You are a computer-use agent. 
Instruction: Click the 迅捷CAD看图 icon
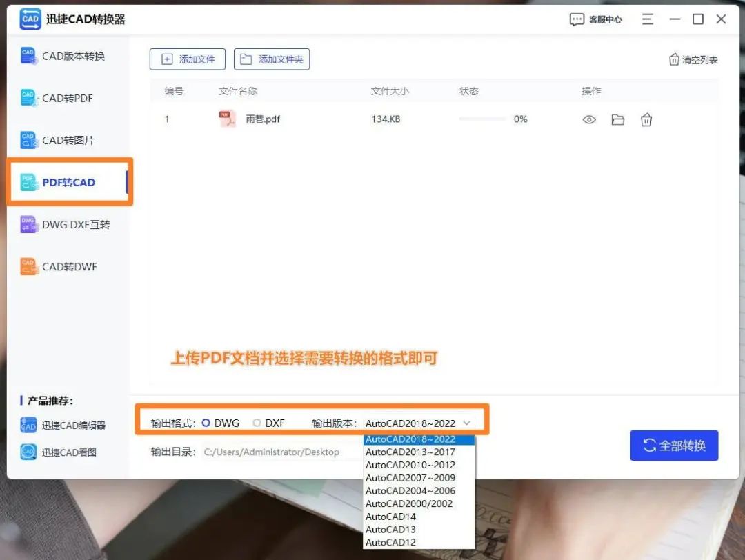[x=28, y=452]
